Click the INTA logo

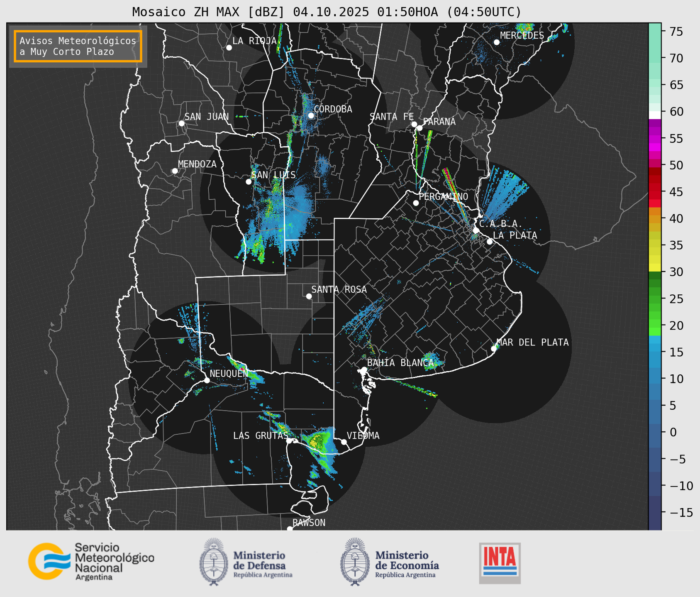[x=500, y=563]
